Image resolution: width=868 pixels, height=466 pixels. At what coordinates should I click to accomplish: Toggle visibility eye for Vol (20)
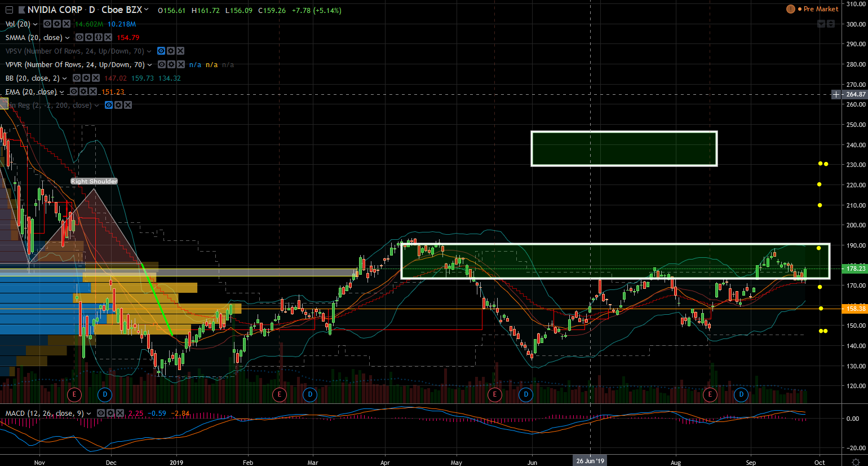[x=47, y=24]
